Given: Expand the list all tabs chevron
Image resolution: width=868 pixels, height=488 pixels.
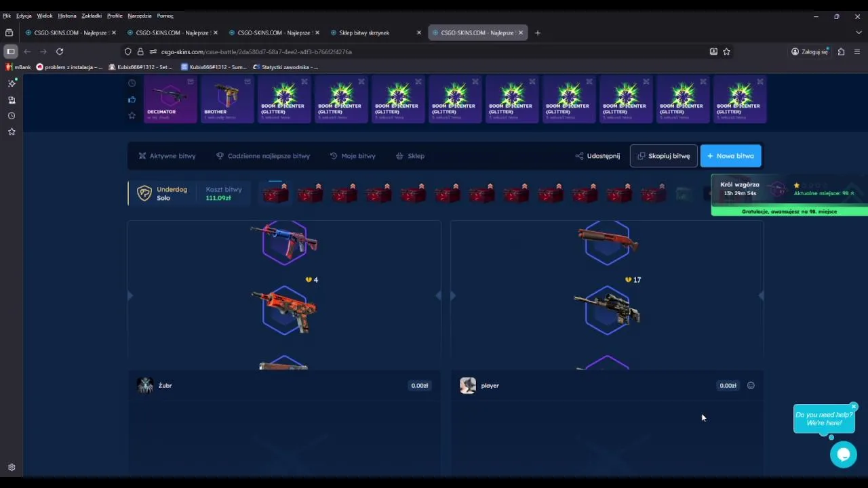Looking at the screenshot, I should point(859,33).
